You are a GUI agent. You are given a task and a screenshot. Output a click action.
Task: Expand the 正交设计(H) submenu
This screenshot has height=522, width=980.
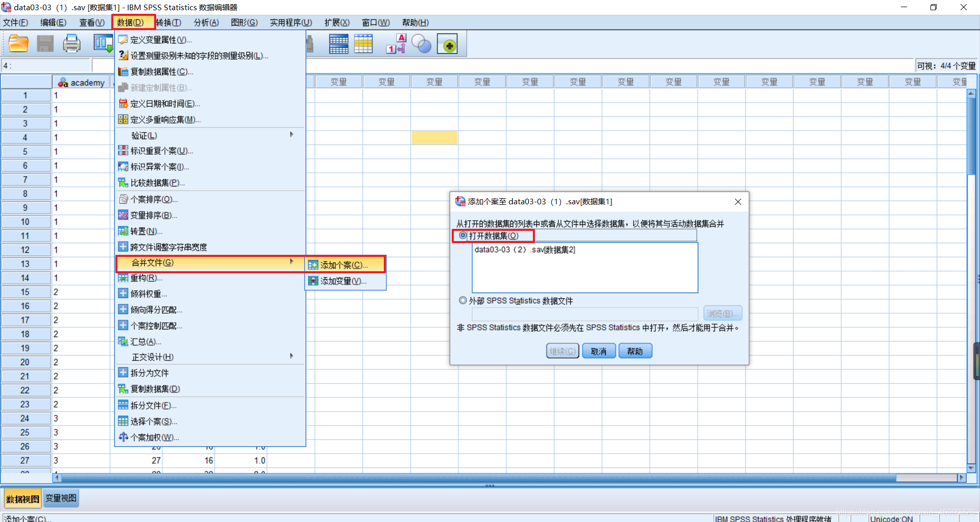point(210,357)
